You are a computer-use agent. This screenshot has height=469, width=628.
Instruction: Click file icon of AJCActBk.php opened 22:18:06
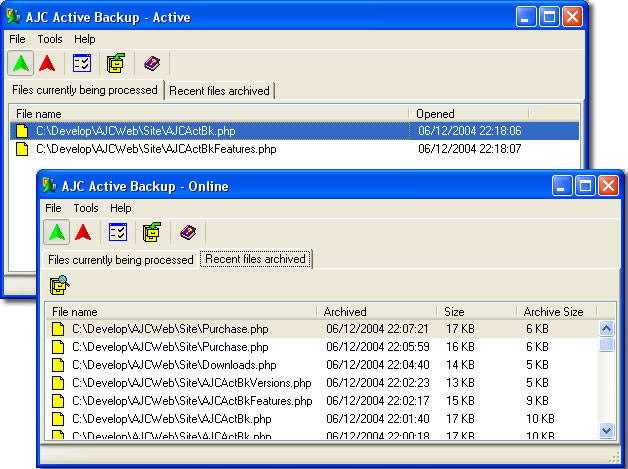click(x=22, y=131)
